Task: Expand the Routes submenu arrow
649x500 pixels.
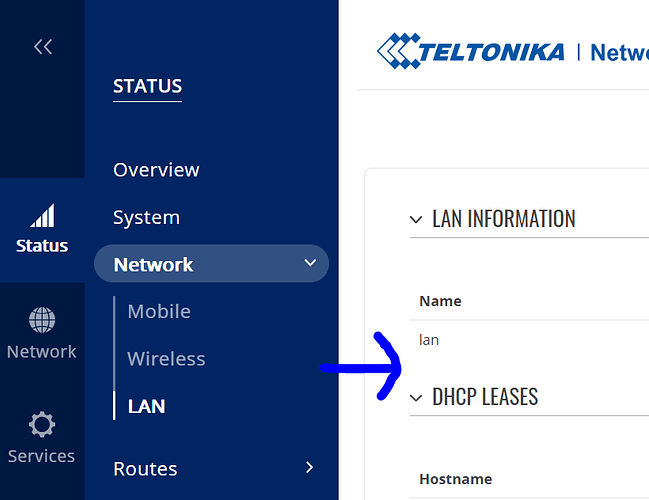Action: click(x=309, y=467)
